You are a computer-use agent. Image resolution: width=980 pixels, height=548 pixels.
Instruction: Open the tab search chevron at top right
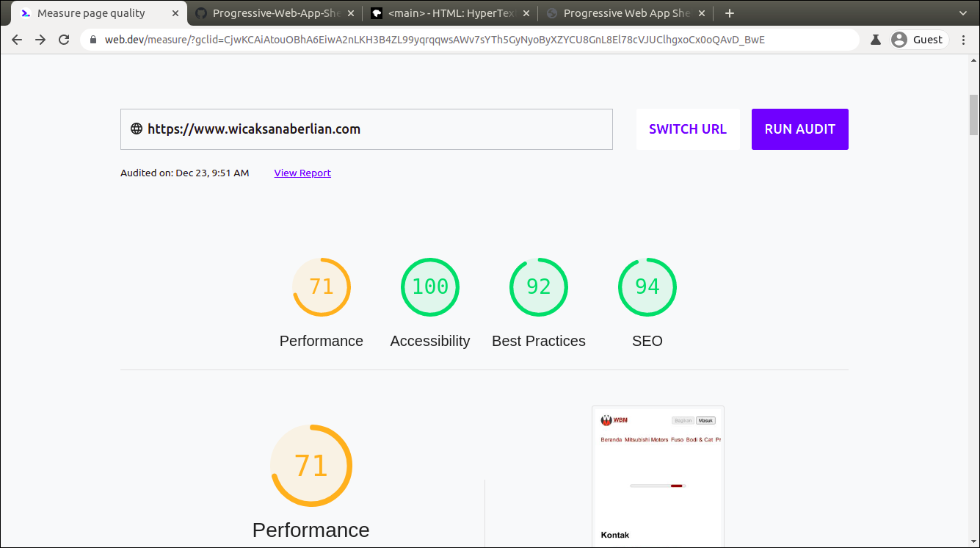tap(962, 12)
